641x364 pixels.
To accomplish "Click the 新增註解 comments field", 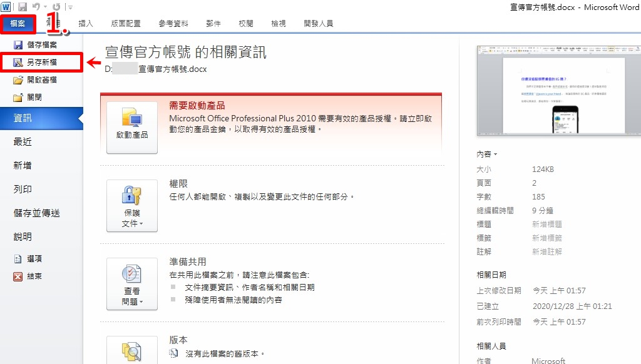I will tap(547, 251).
